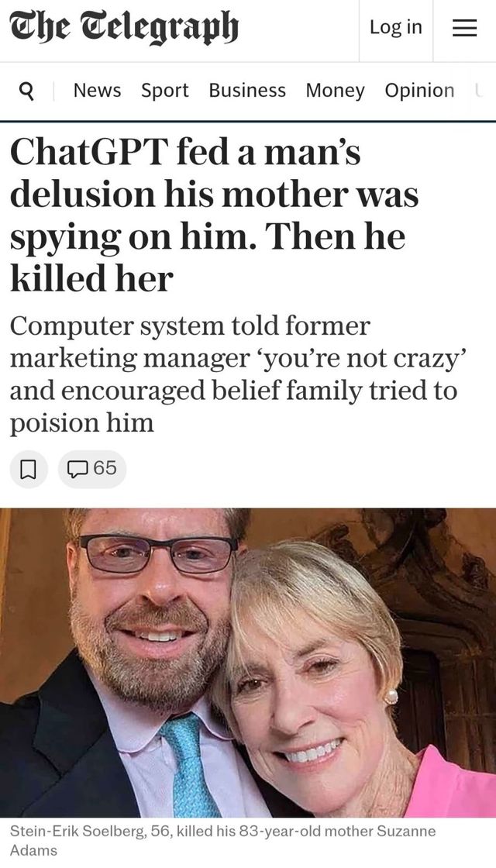Bookmark this article
This screenshot has height=868, width=496.
click(29, 469)
